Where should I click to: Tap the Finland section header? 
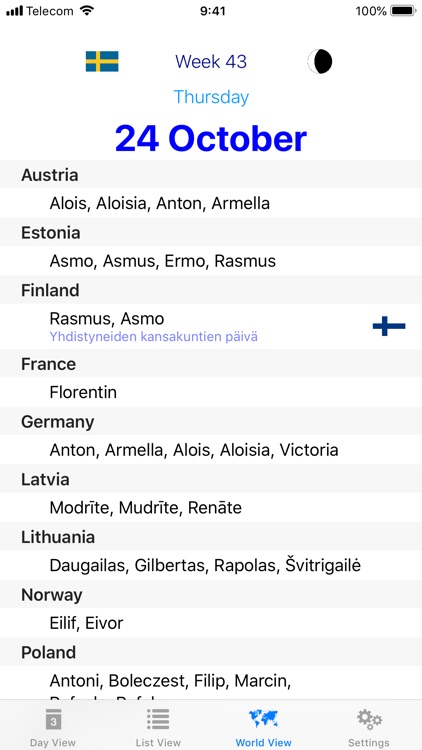211,290
